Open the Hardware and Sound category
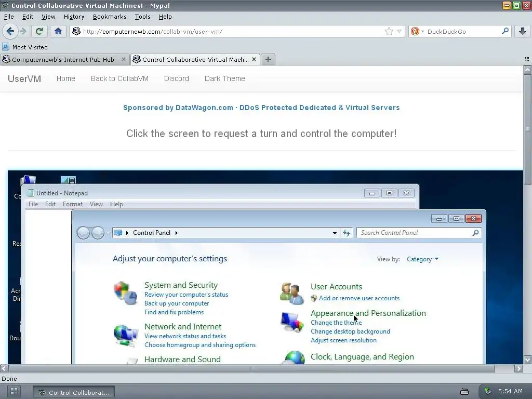This screenshot has width=532, height=399. pyautogui.click(x=182, y=360)
